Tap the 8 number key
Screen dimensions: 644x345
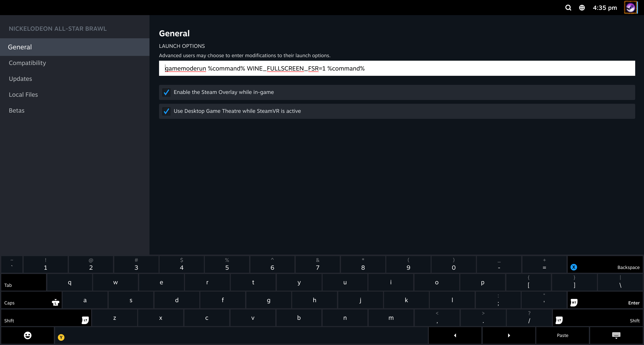363,264
